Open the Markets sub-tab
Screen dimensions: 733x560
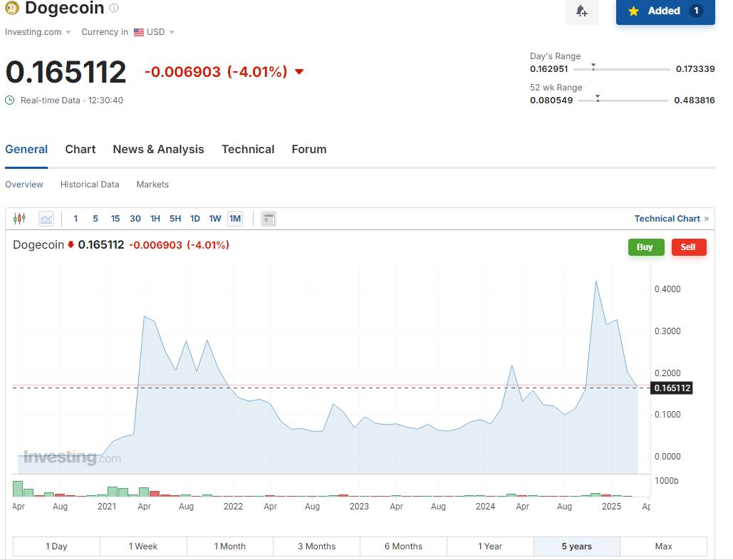click(x=152, y=185)
